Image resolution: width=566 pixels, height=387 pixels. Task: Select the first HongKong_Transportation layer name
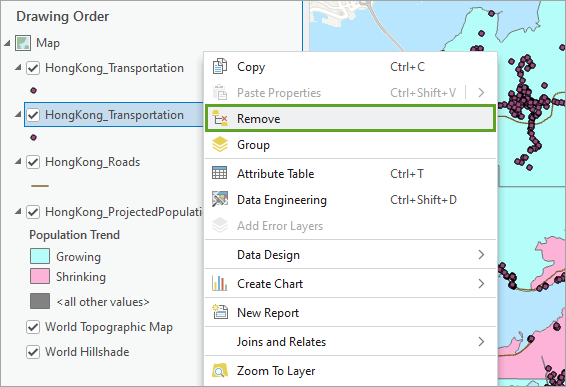pos(114,68)
